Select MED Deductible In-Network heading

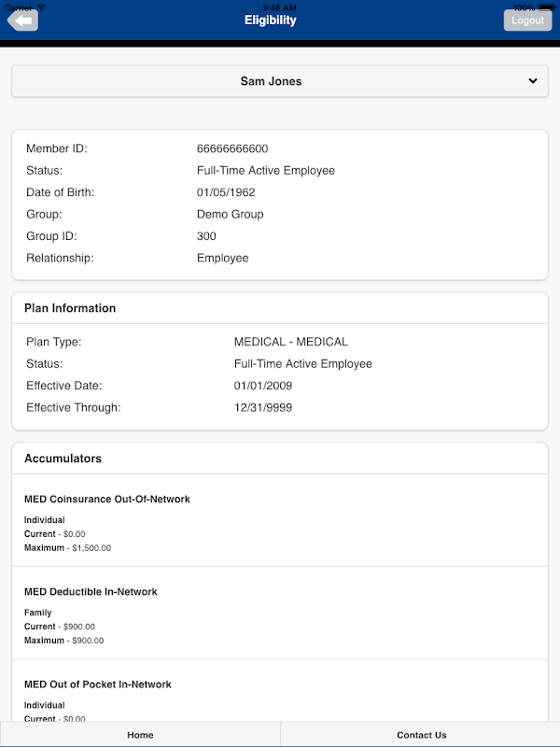coord(91,592)
